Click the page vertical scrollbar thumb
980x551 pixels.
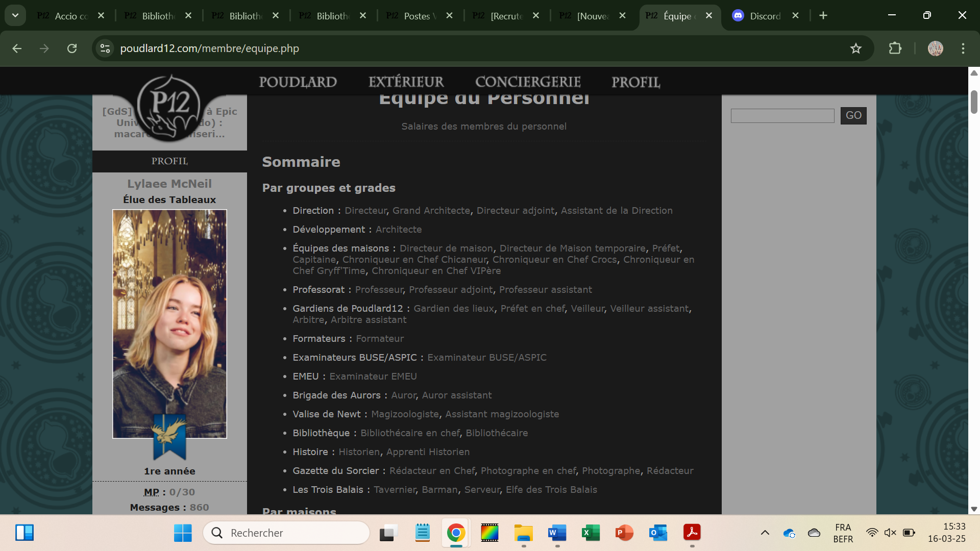[974, 102]
